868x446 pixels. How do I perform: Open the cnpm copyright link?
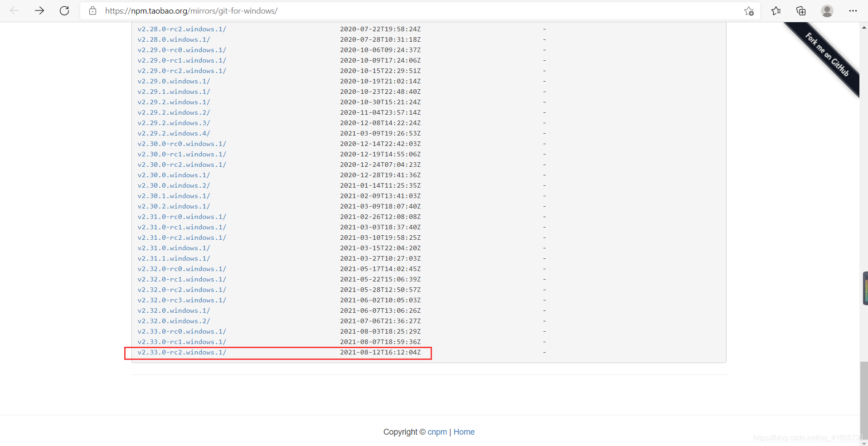(436, 431)
